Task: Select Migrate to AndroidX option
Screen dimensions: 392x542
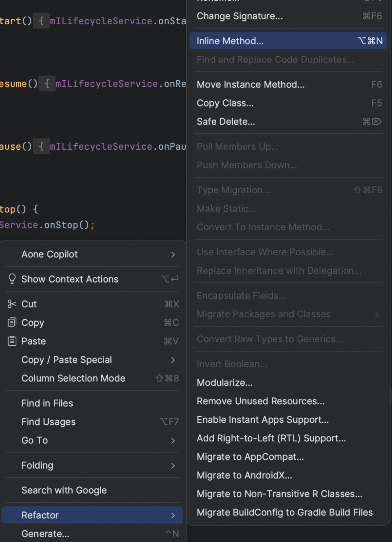Action: (x=288, y=475)
